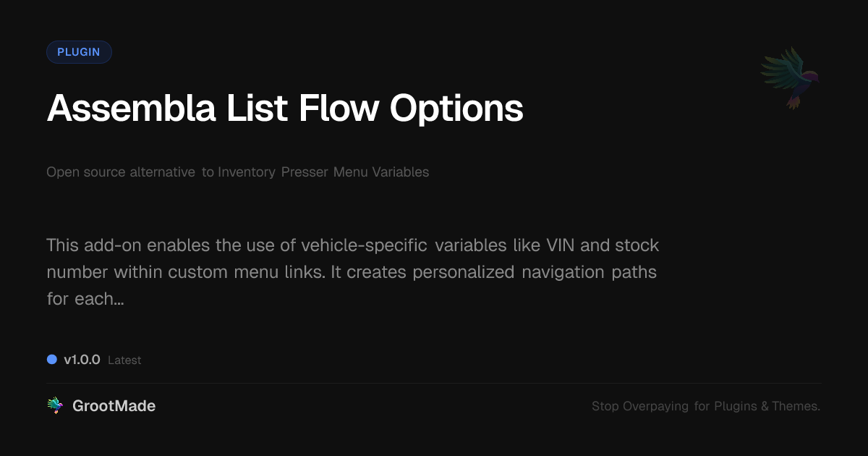The image size is (868, 456).
Task: Click the large hummingbird logo top right
Action: [x=790, y=77]
